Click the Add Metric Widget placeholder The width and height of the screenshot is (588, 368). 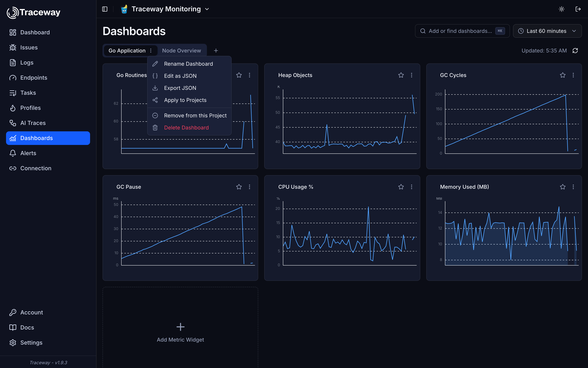[x=180, y=332]
